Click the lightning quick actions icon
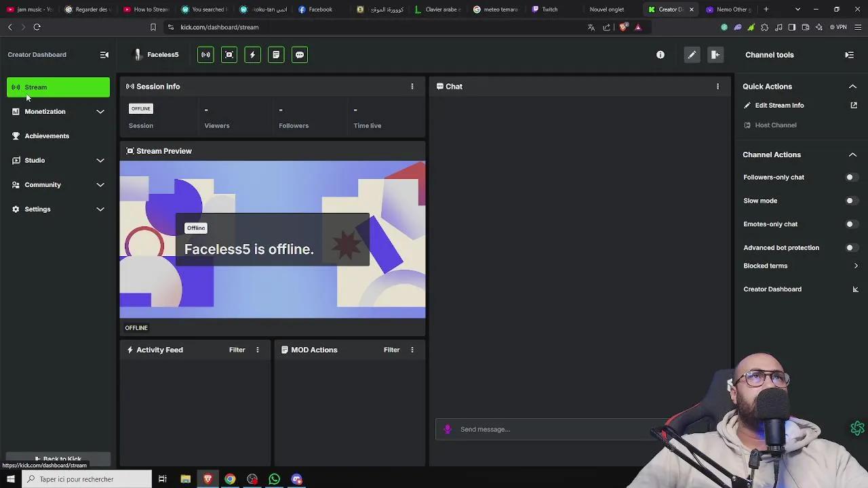 tap(252, 54)
